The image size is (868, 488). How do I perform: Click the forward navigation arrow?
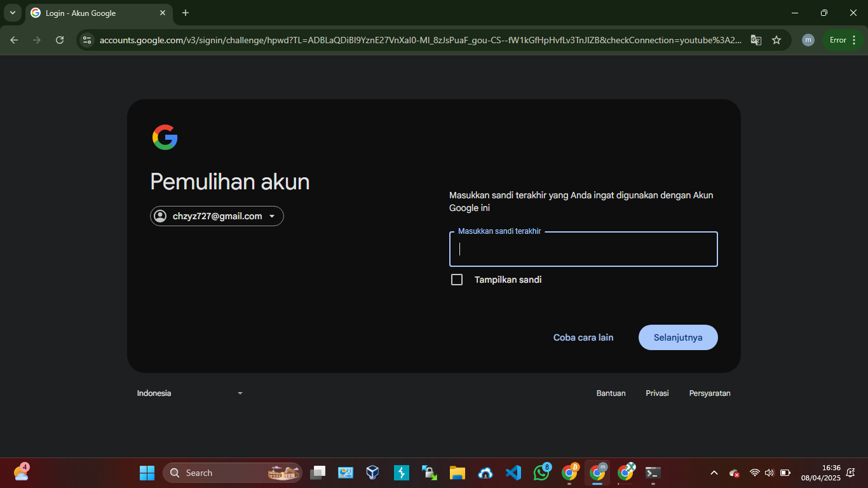[37, 40]
